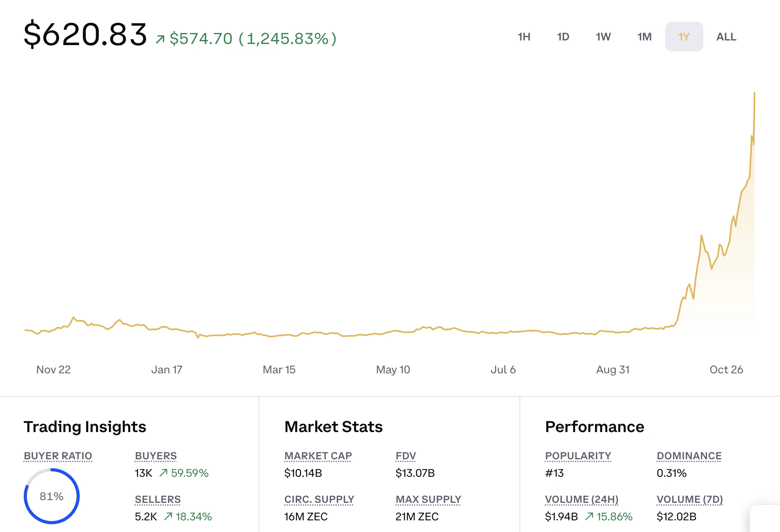Click the sellers increase arrow icon
The image size is (780, 532).
coord(168,516)
